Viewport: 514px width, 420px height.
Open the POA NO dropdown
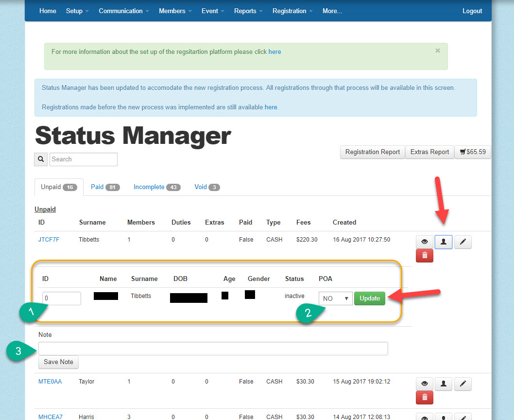[x=335, y=298]
